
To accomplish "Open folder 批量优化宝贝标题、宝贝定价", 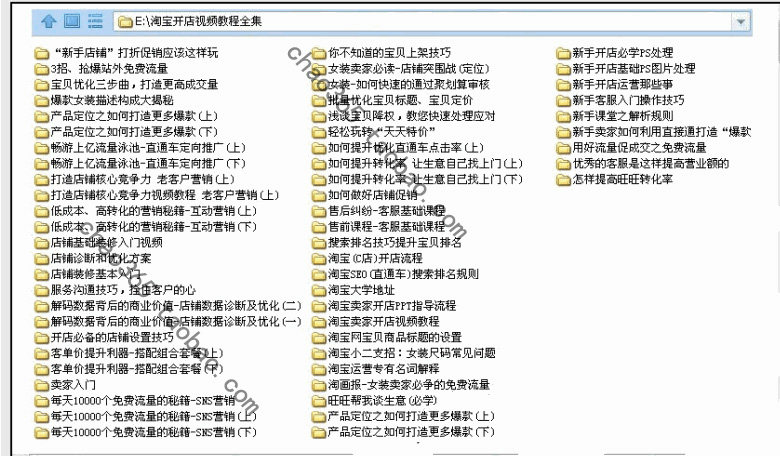I will [393, 100].
